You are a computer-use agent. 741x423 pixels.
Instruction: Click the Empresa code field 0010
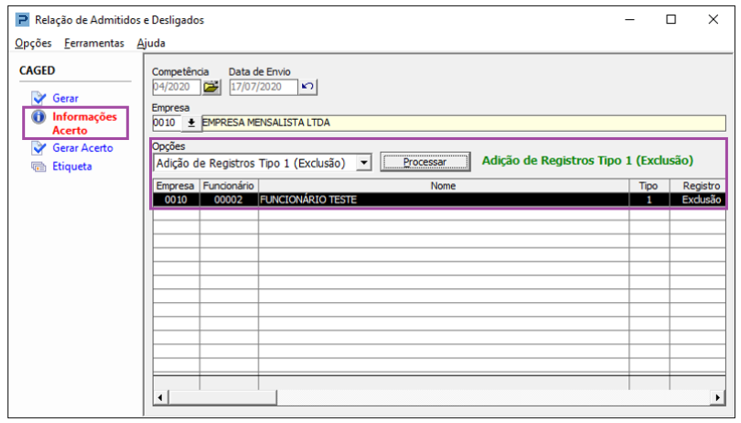point(167,123)
